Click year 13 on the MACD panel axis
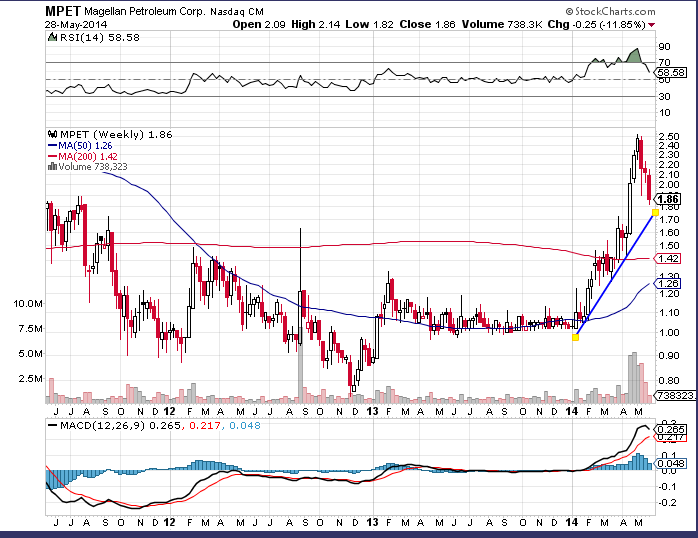The width and height of the screenshot is (698, 538). (372, 522)
